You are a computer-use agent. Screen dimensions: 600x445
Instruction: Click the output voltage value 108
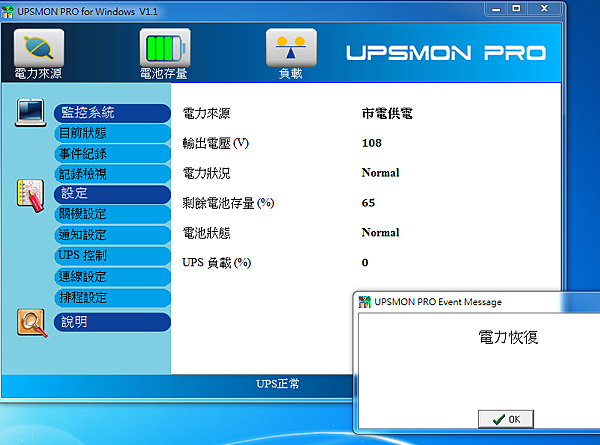click(372, 143)
